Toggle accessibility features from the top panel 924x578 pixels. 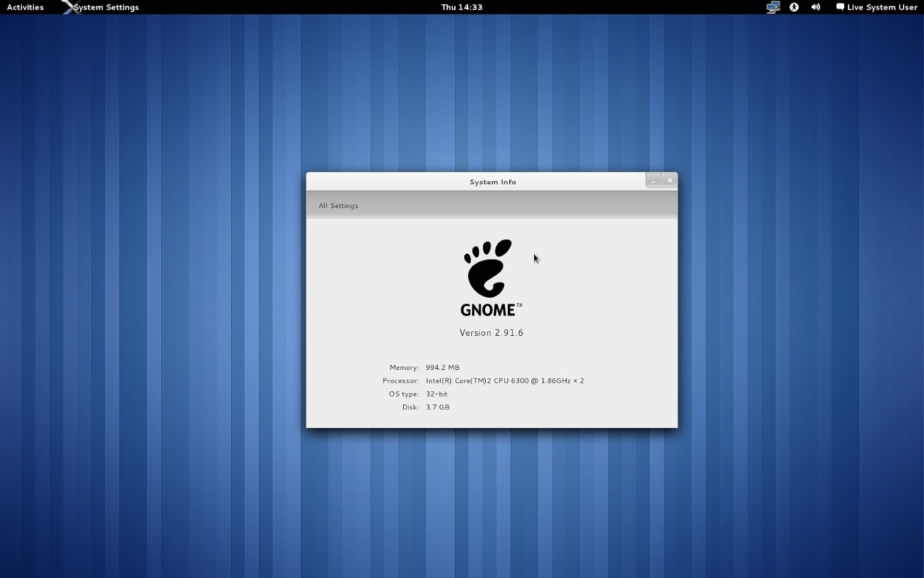coord(795,7)
